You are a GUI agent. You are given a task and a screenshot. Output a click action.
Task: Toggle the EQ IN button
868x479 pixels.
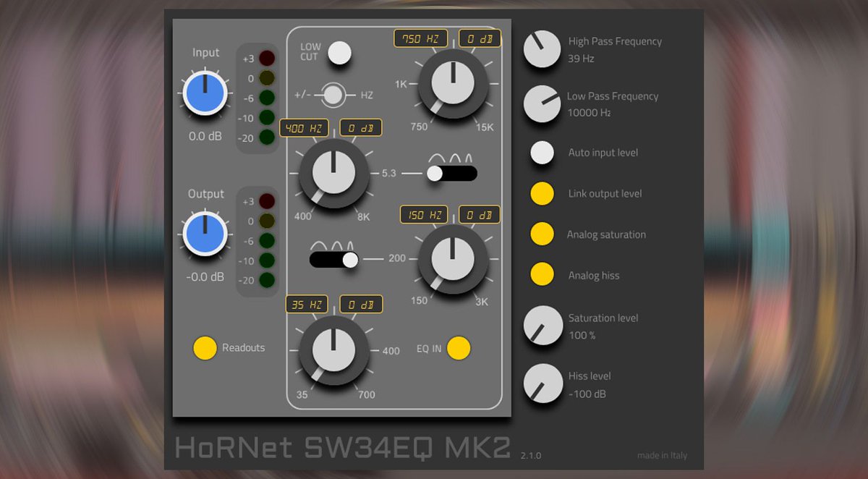pyautogui.click(x=459, y=348)
